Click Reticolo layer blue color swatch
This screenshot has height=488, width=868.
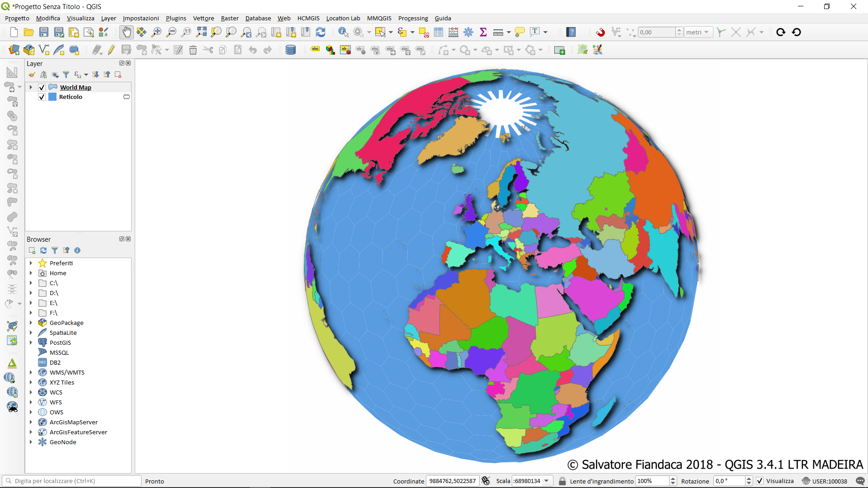tap(52, 97)
